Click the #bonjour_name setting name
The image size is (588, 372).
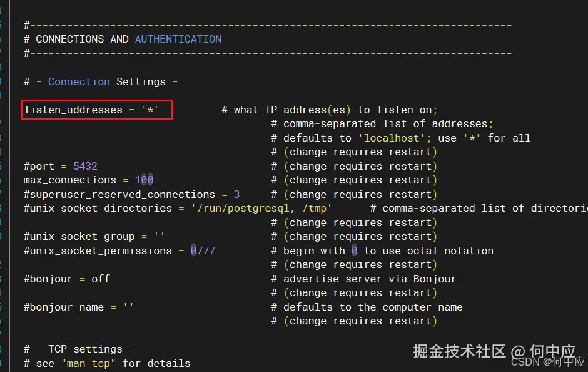[x=63, y=307]
